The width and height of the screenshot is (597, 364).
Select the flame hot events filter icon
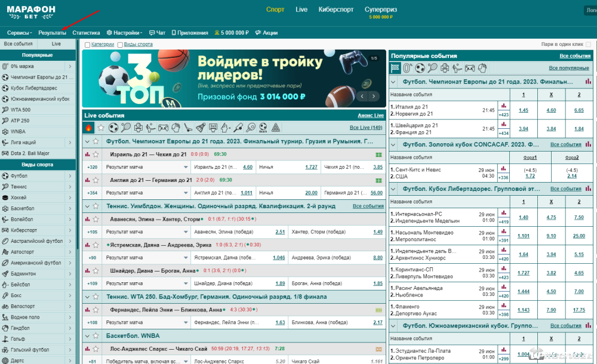point(90,128)
